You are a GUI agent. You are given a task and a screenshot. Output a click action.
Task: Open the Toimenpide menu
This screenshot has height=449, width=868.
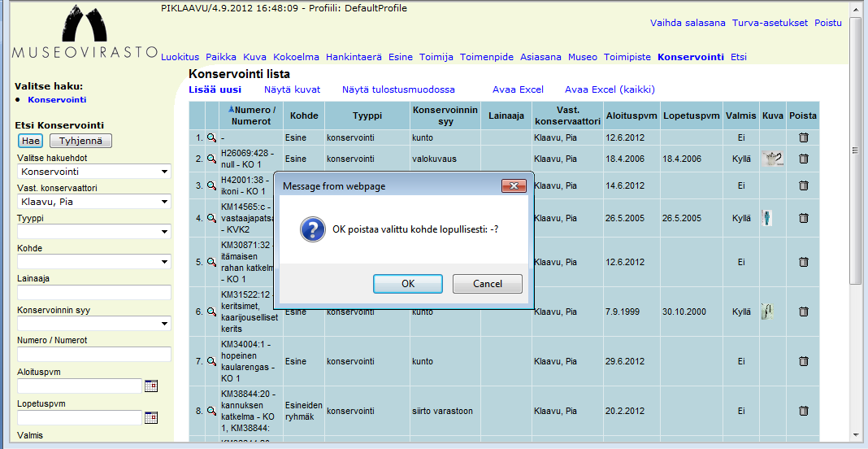pos(487,57)
